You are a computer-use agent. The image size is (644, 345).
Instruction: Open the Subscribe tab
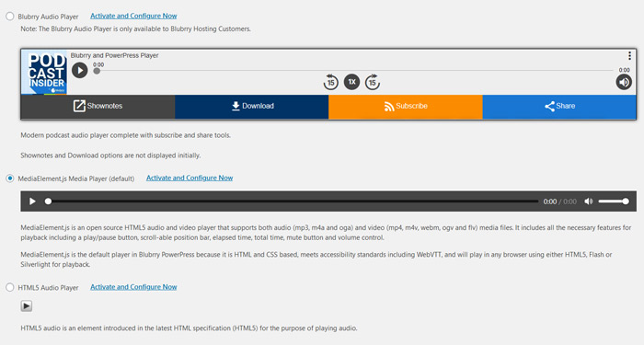pos(406,107)
